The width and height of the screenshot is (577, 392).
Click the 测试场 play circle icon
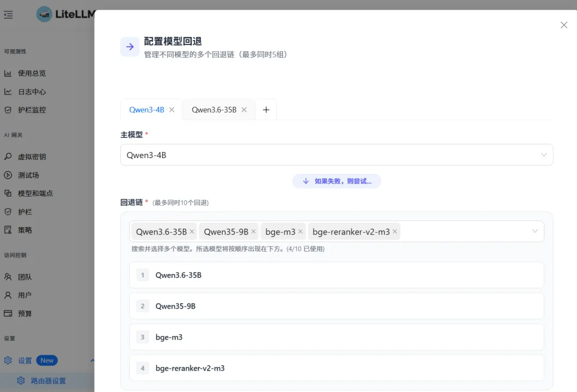7,175
